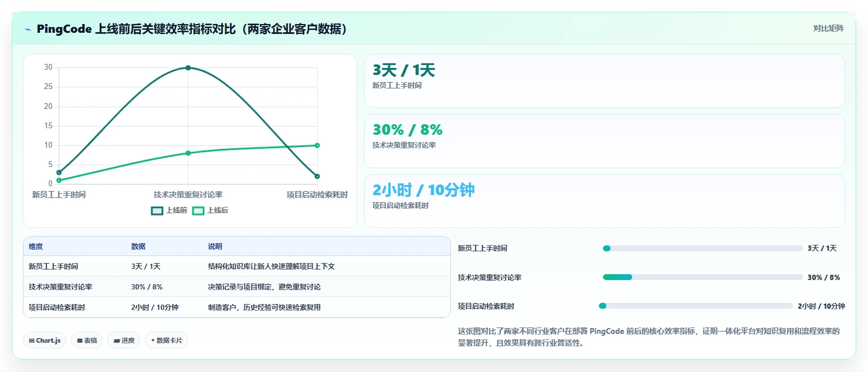Screen dimensions: 868x372
Task: Open the 2小时 / 10分钟 data card
Action: pos(605,201)
